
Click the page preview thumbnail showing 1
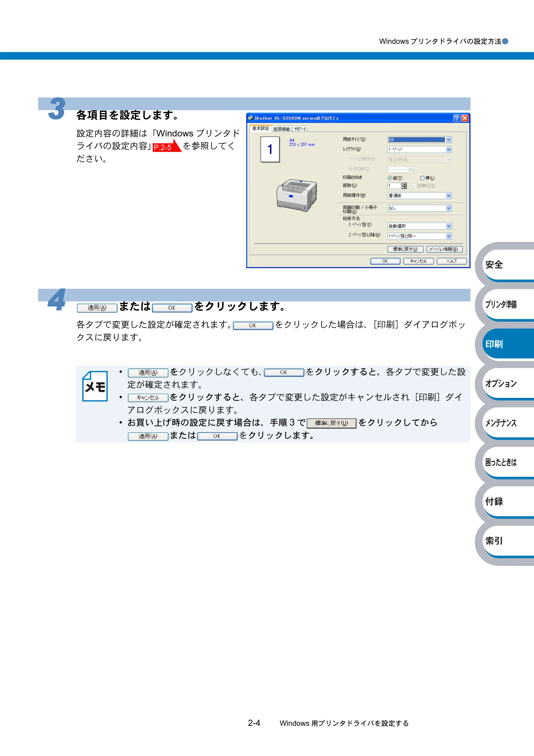(270, 150)
